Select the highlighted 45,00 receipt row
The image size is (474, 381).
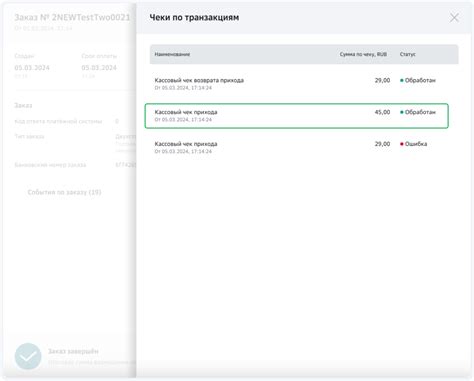point(297,116)
